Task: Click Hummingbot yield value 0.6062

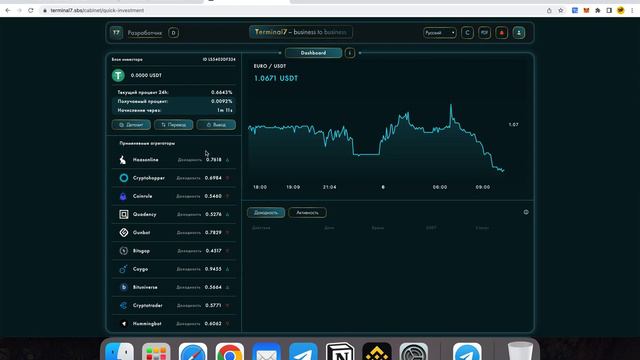Action: pos(213,324)
